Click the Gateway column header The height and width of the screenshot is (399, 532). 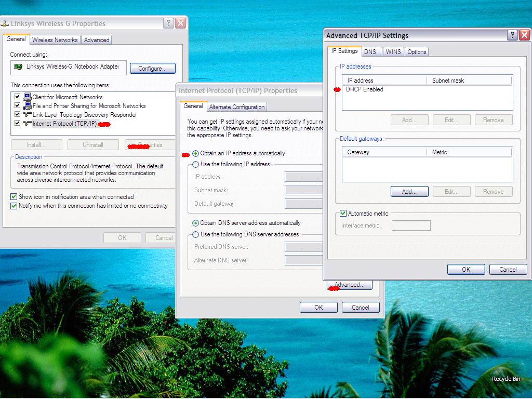pos(385,152)
